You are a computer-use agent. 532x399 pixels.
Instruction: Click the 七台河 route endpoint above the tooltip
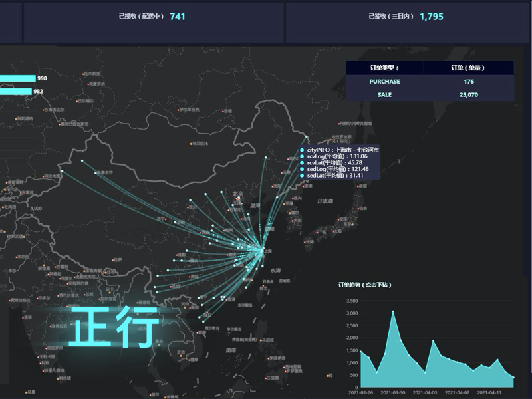307,137
